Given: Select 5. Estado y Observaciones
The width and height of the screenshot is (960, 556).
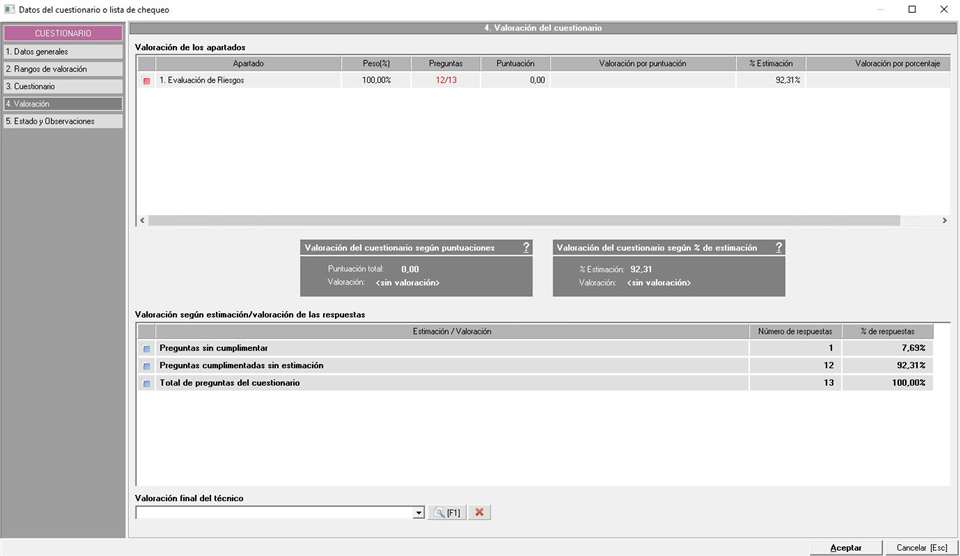Looking at the screenshot, I should pos(62,121).
